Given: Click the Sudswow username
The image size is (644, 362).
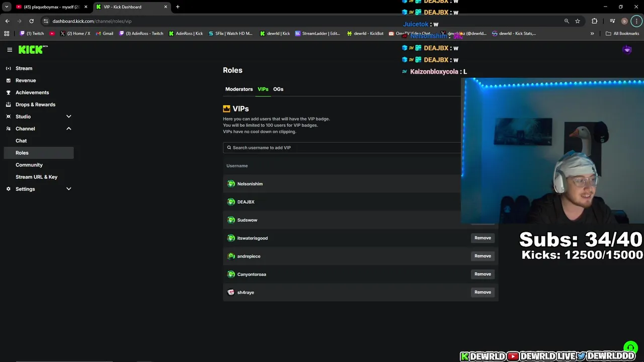Looking at the screenshot, I should (247, 220).
